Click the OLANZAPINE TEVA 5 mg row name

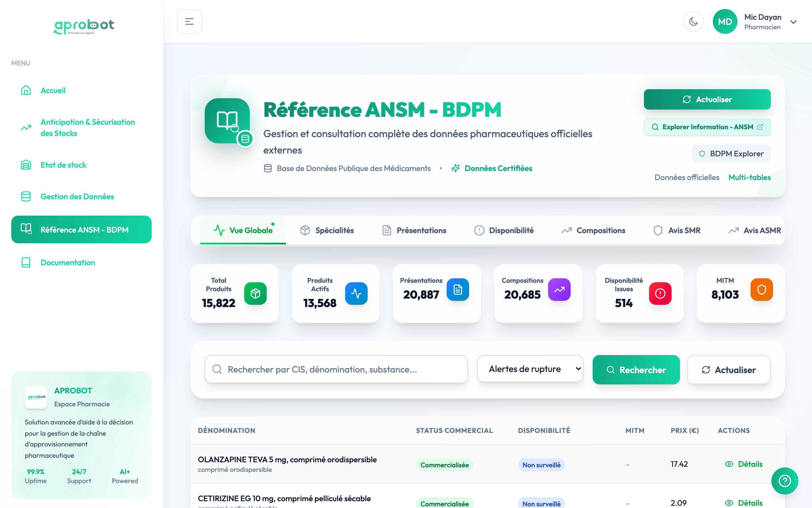(x=287, y=459)
